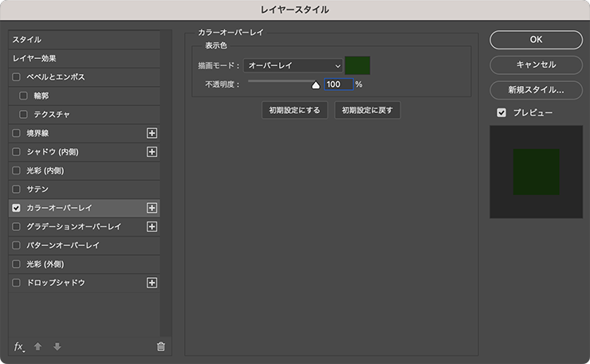The height and width of the screenshot is (364, 590).
Task: Enable the 光彩 (外側) checkbox
Action: click(x=16, y=264)
